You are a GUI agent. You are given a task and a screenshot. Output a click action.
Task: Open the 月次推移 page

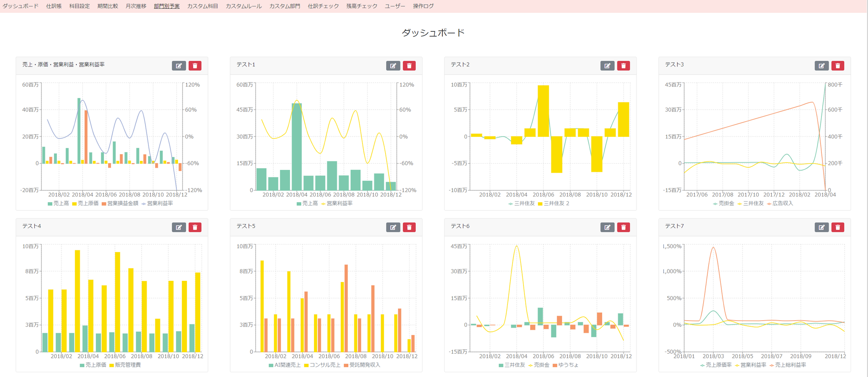136,6
